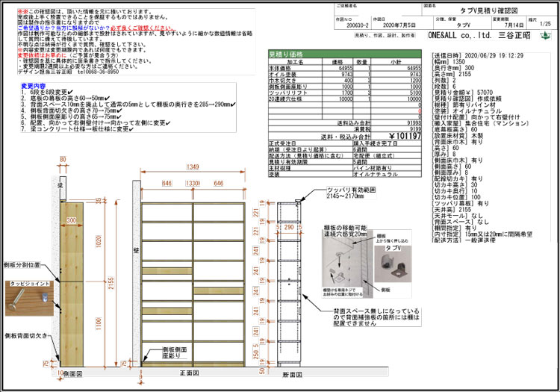
Task: Click the 梁 beam label
Action: 60,186
